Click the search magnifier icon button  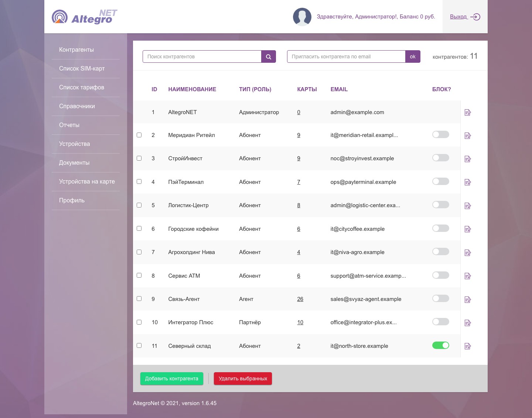point(269,56)
